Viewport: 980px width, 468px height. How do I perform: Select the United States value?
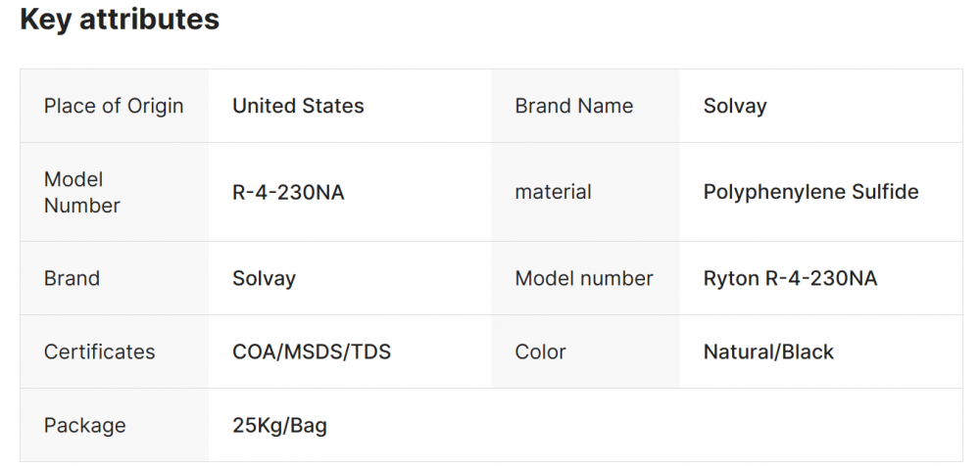coord(298,106)
